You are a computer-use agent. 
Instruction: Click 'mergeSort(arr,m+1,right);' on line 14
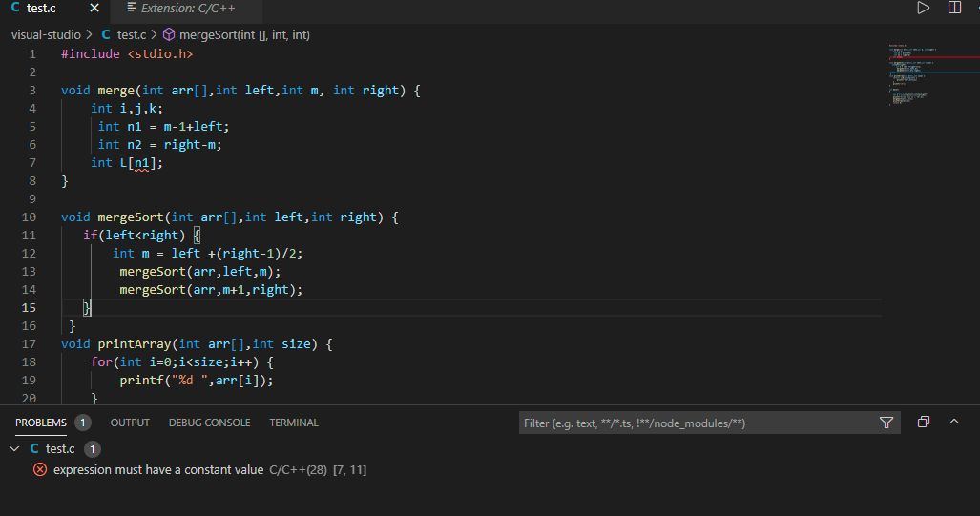(x=211, y=290)
